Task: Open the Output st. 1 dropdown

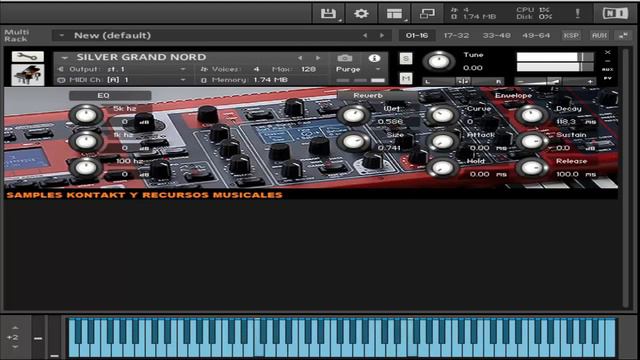Action: tap(183, 69)
